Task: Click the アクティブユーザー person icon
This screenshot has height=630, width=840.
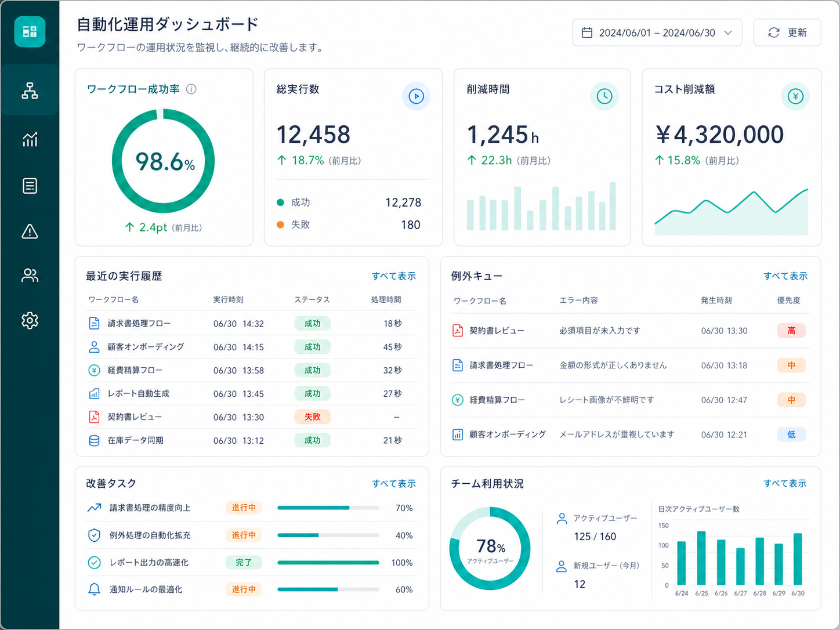Action: click(x=562, y=519)
